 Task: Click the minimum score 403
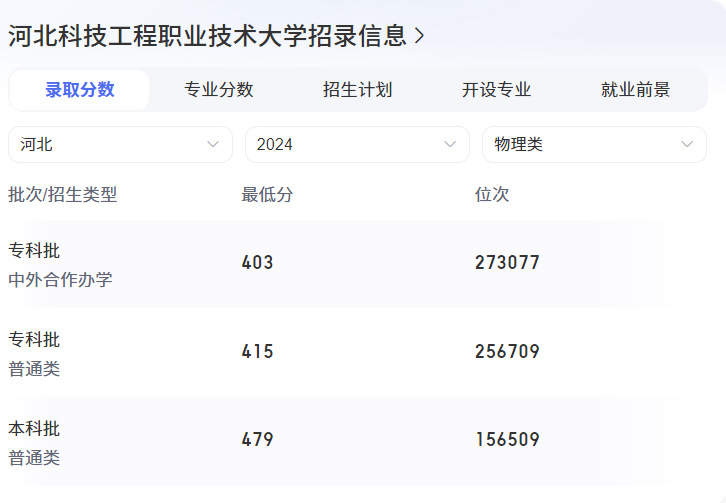257,263
